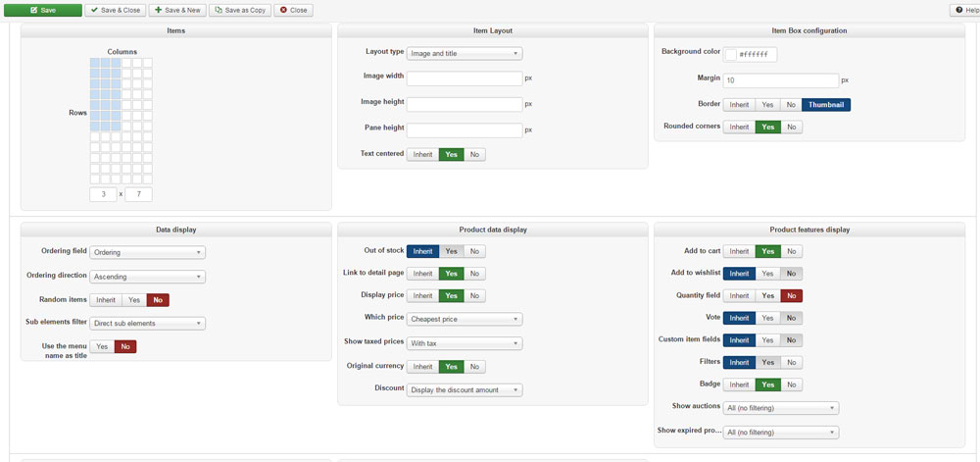Open the Sub elements filter dropdown

(x=148, y=324)
